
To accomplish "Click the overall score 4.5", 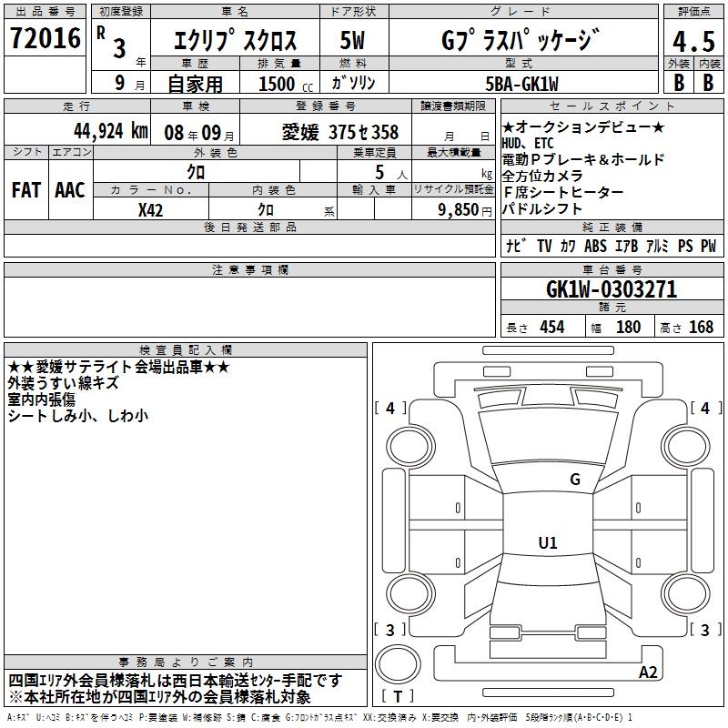I will (693, 41).
